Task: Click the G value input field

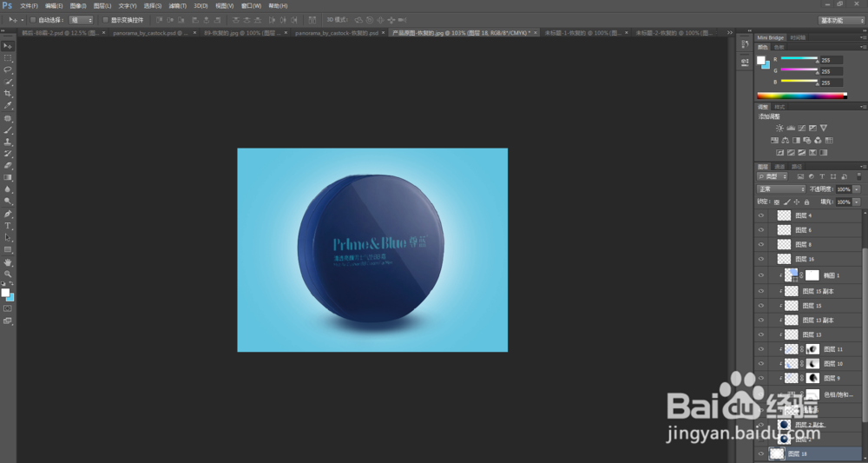Action: click(x=832, y=71)
